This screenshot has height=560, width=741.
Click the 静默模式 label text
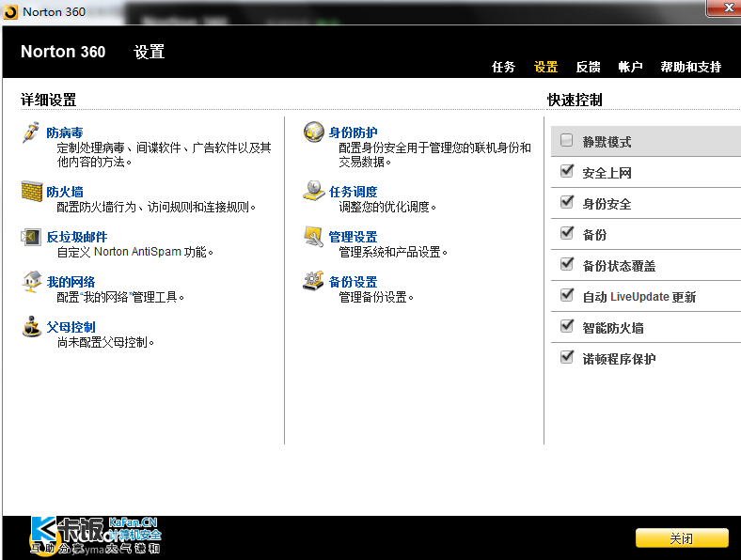coord(607,142)
